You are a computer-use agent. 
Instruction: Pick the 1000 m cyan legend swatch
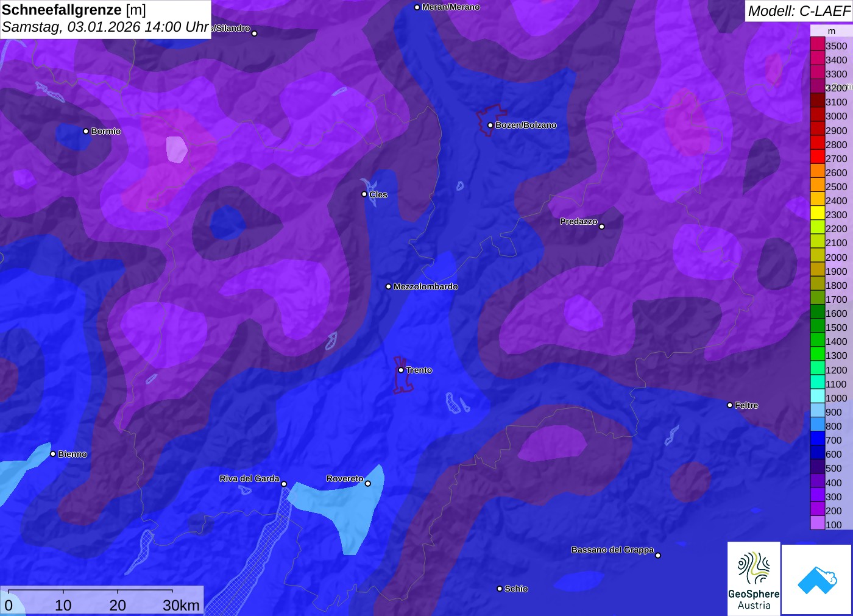tap(818, 398)
